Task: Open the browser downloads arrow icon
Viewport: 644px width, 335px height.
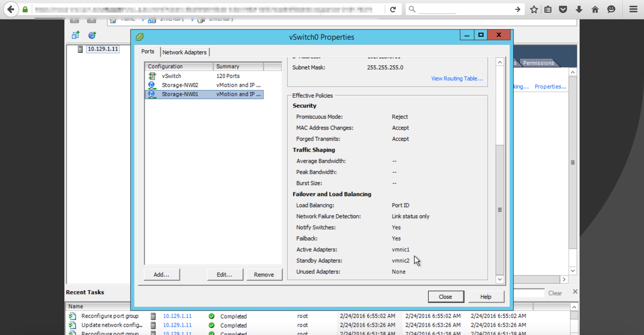Action: [579, 10]
